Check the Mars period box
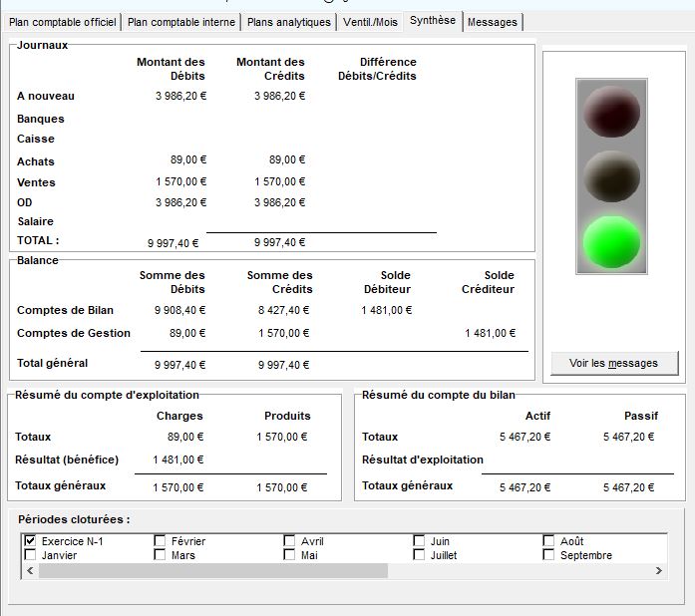The height and width of the screenshot is (616, 695). [161, 555]
